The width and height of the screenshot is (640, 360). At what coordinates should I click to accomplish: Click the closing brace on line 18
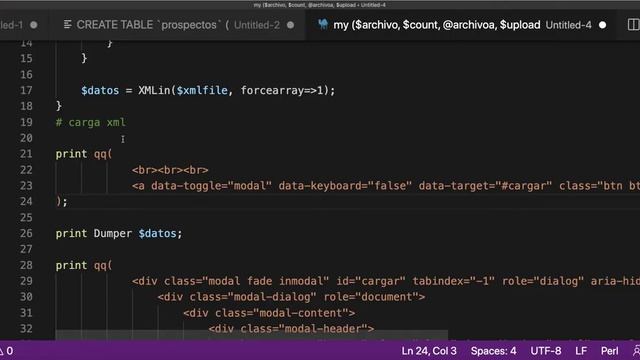(x=59, y=106)
